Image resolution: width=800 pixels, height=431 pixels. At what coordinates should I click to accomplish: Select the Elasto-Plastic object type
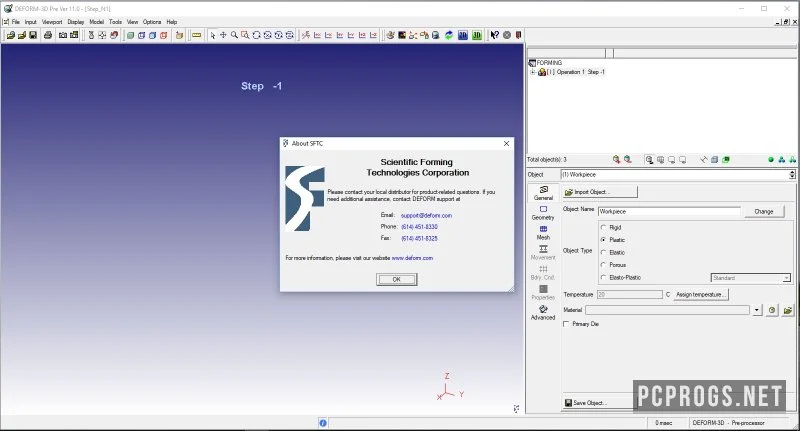click(604, 277)
